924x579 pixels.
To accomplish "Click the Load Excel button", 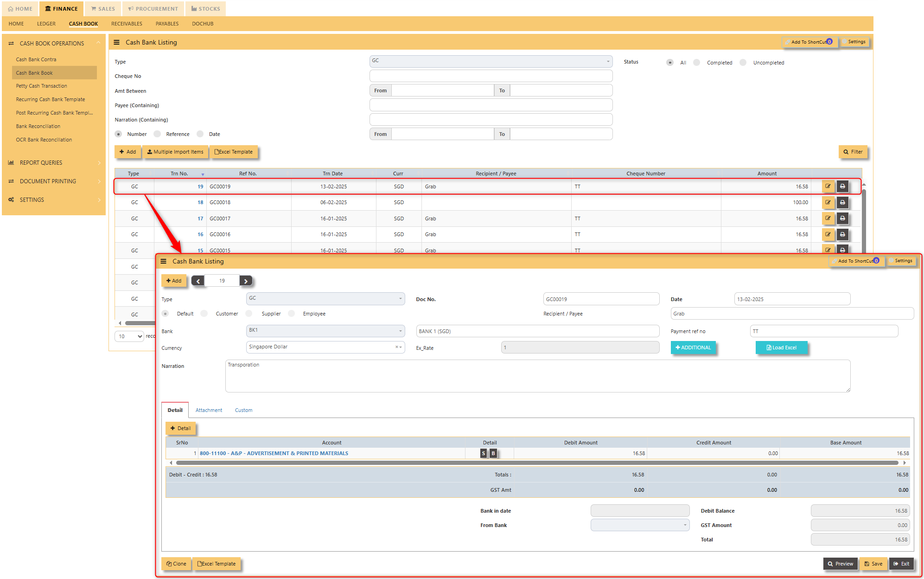I will (781, 347).
